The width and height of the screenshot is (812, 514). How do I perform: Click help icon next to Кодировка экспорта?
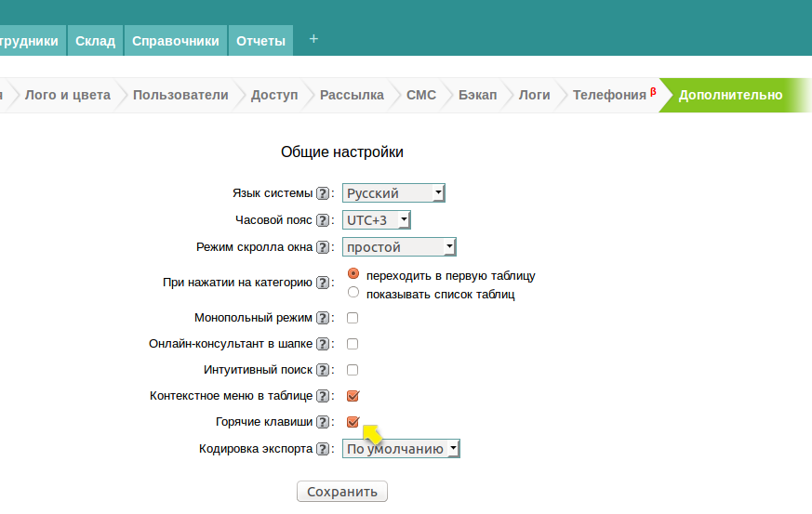tap(323, 449)
